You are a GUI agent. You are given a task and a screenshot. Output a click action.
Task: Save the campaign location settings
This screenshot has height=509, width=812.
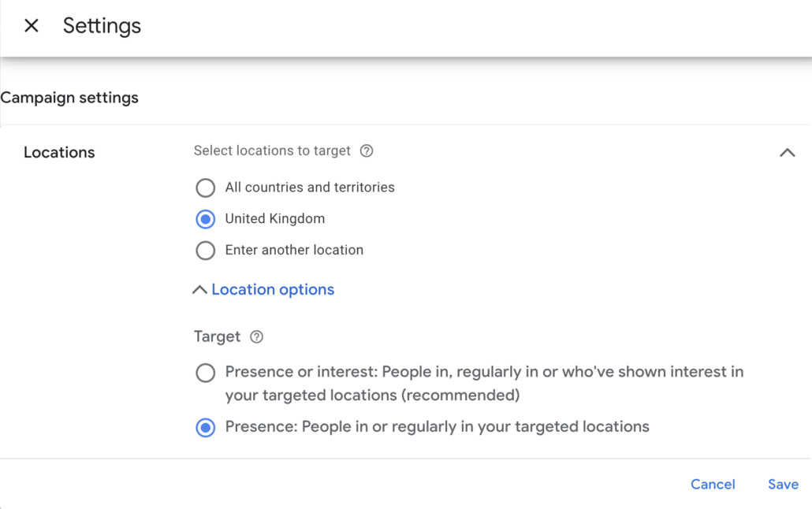coord(783,484)
